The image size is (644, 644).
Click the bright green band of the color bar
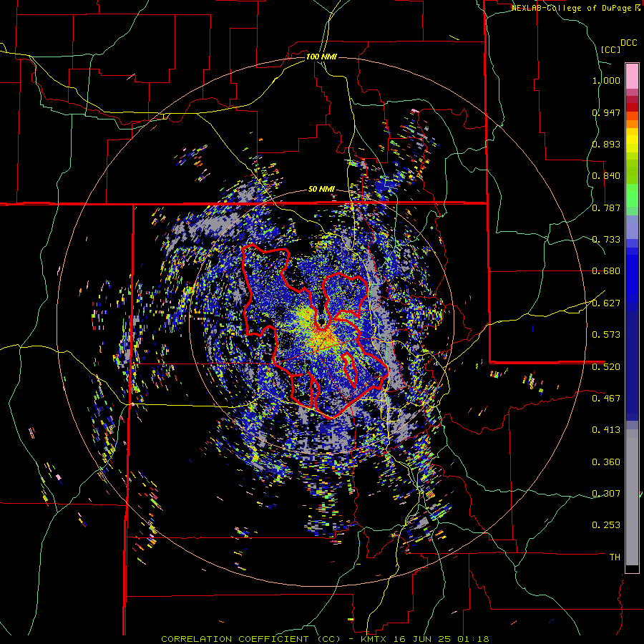click(632, 195)
